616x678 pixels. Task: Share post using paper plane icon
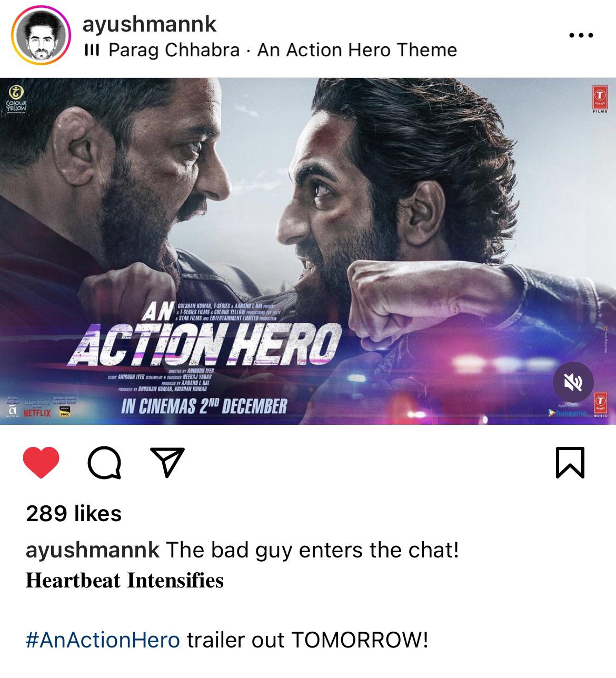(x=168, y=462)
